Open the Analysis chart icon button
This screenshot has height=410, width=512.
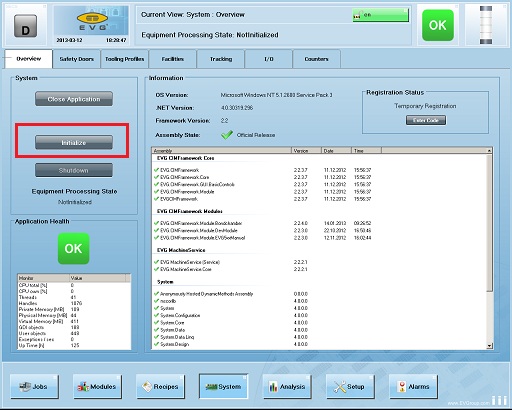287,386
